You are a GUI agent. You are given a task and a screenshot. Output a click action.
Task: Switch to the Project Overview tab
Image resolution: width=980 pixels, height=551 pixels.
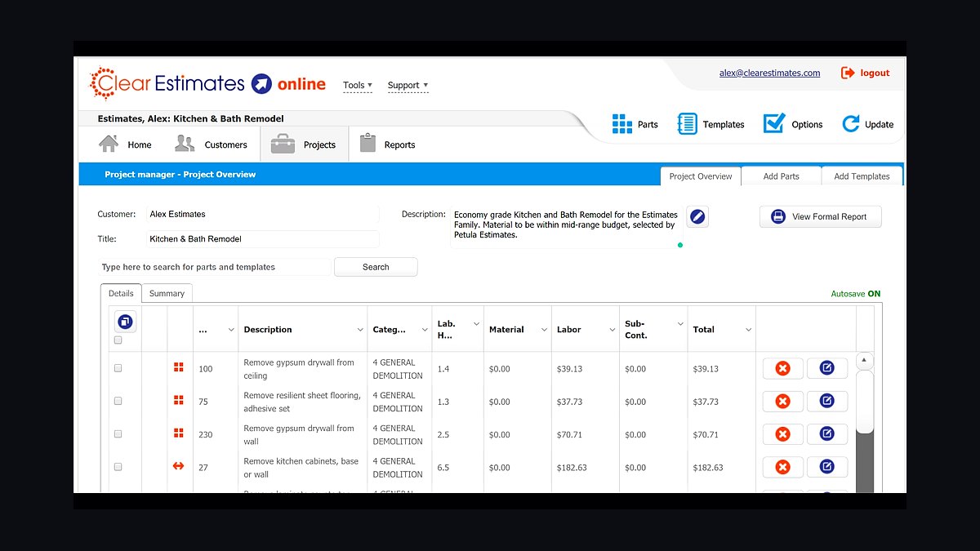click(x=701, y=176)
